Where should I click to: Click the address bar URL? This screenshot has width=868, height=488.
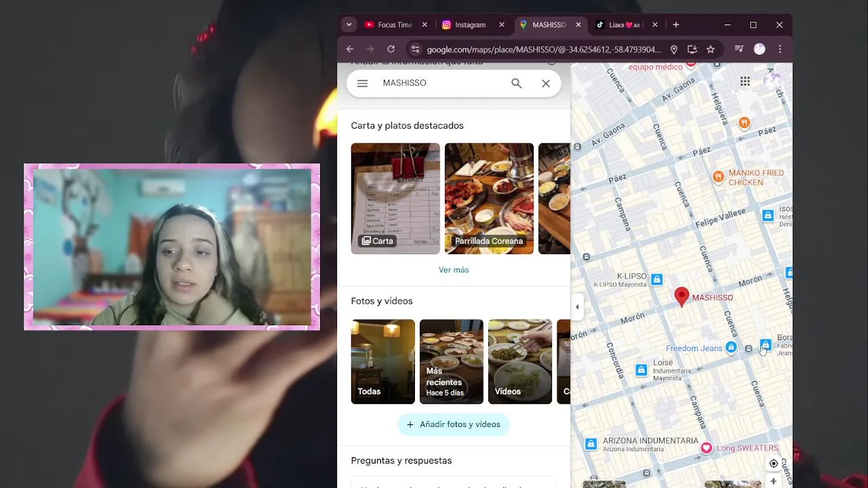544,49
